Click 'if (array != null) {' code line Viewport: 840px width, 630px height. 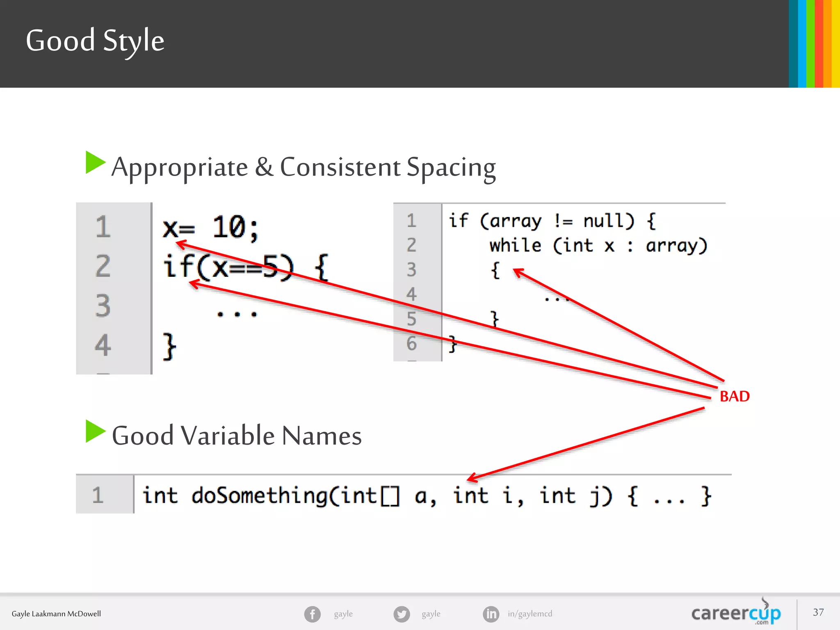click(x=552, y=221)
